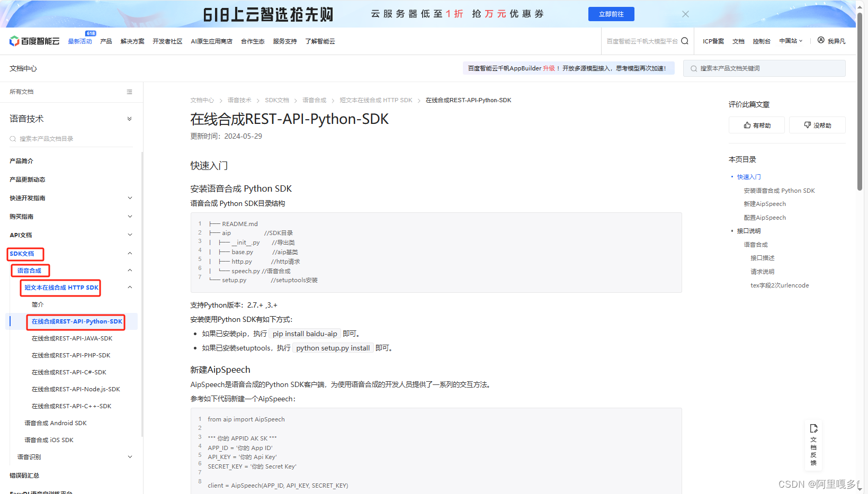Image resolution: width=868 pixels, height=494 pixels.
Task: Click the 文档中心 page header title
Action: pyautogui.click(x=23, y=68)
